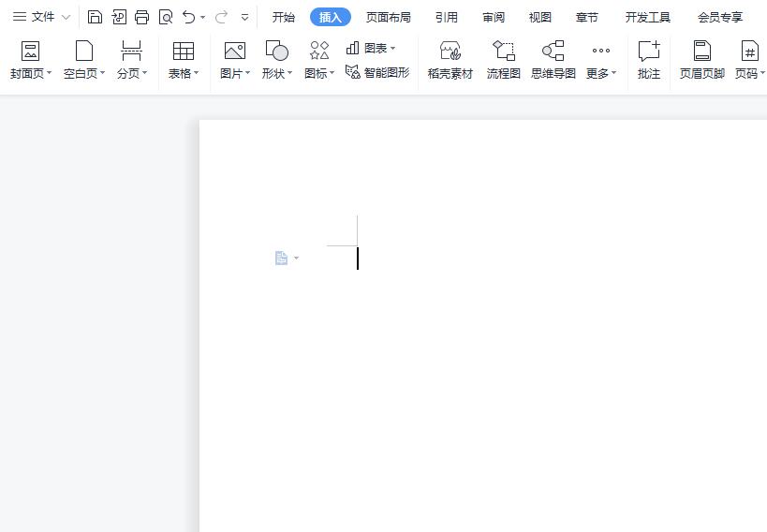Expand the 封面页 dropdown arrow
Image resolution: width=767 pixels, height=532 pixels.
(x=49, y=72)
